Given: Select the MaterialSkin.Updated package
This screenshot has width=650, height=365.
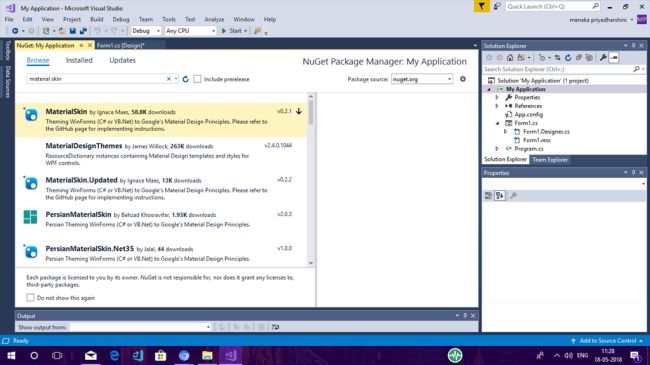Looking at the screenshot, I should point(162,188).
